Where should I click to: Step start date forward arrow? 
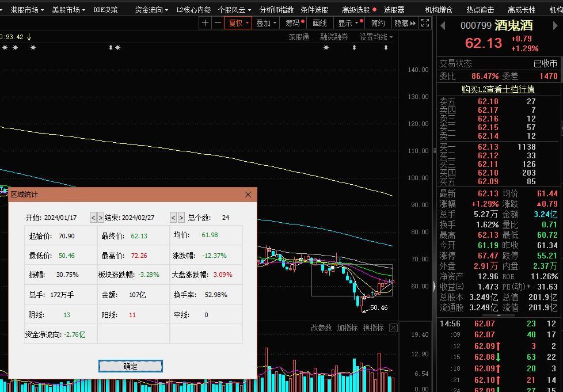[101, 218]
